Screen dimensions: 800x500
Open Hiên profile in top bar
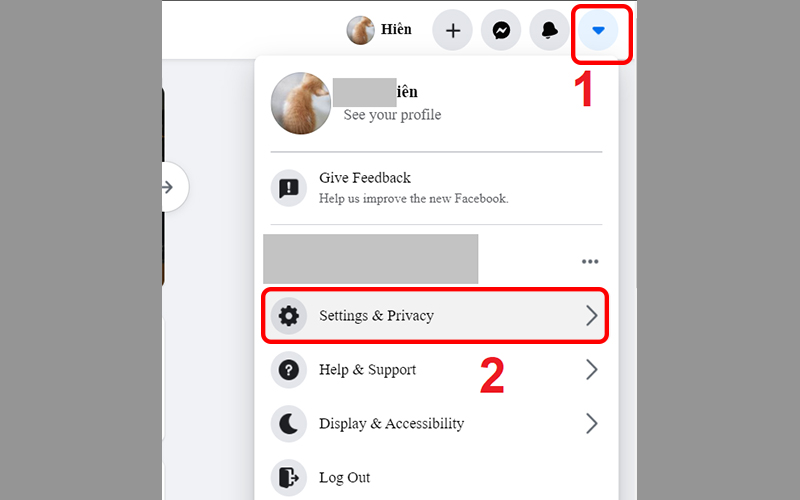pyautogui.click(x=380, y=30)
